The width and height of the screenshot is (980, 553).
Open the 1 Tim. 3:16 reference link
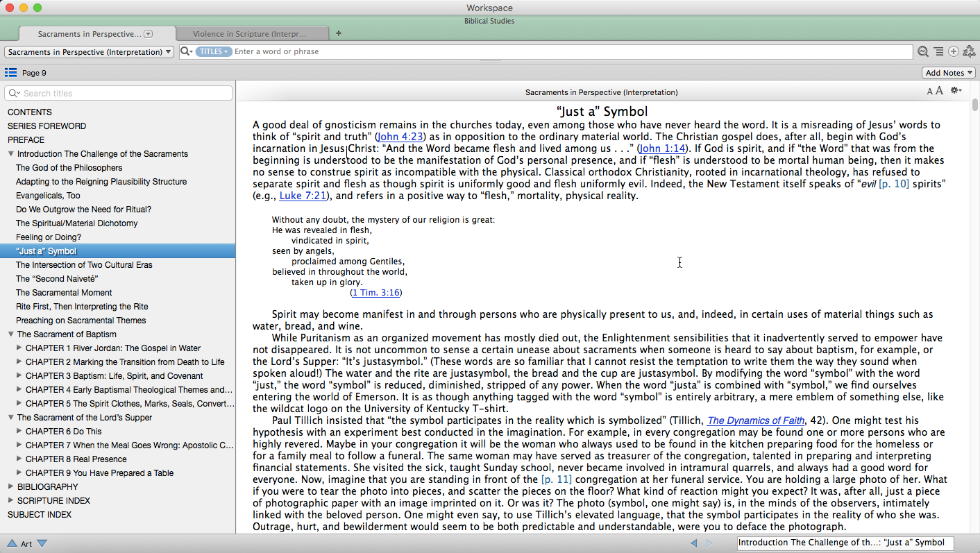[376, 293]
